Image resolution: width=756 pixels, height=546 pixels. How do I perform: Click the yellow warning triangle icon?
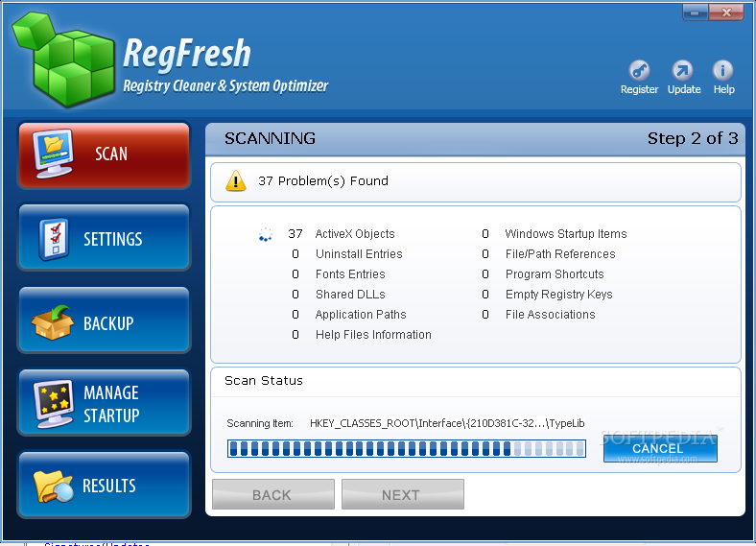236,180
